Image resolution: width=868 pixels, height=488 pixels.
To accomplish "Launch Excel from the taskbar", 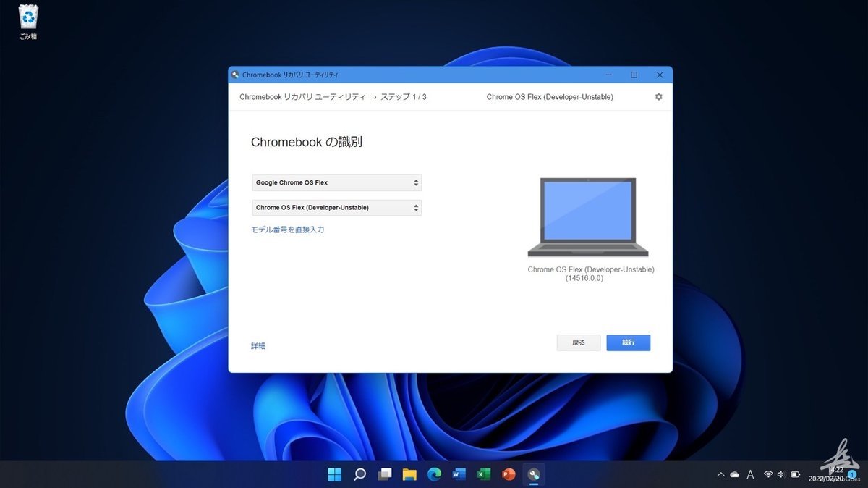I will [484, 475].
